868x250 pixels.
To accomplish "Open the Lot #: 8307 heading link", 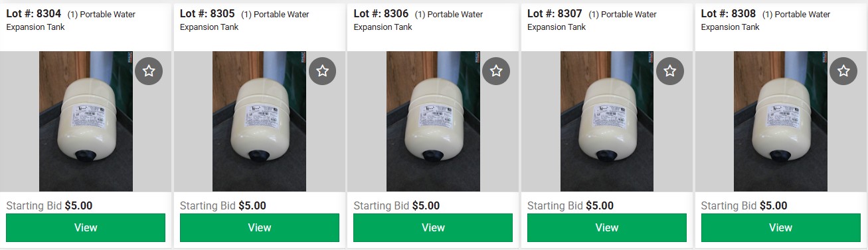I will click(x=555, y=13).
